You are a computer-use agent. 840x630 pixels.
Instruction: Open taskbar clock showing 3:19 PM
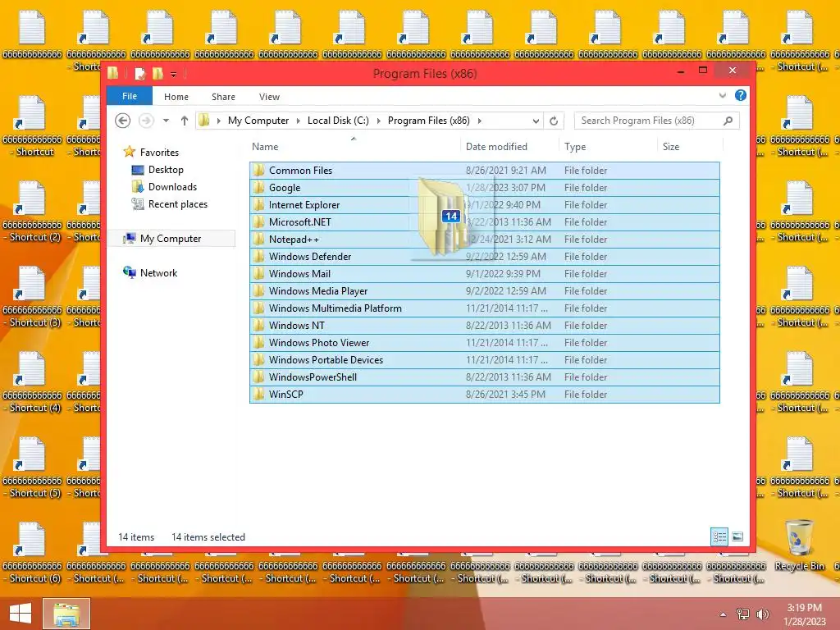(x=804, y=614)
